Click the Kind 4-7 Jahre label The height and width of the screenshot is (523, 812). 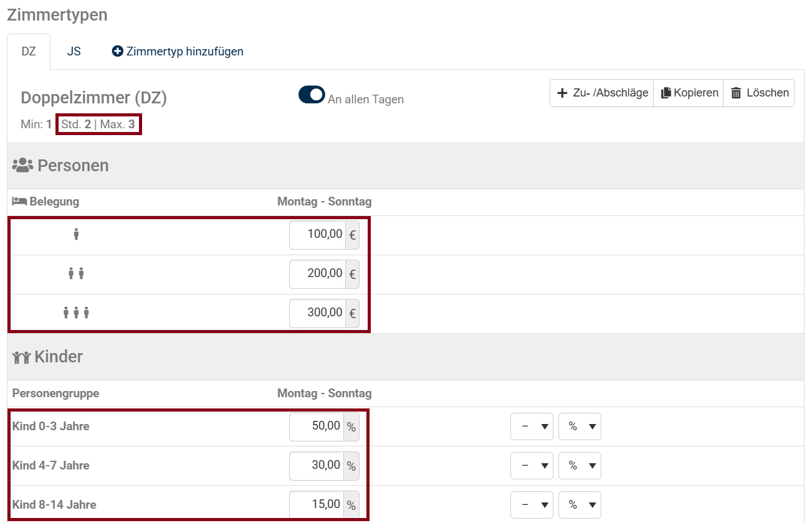(50, 466)
